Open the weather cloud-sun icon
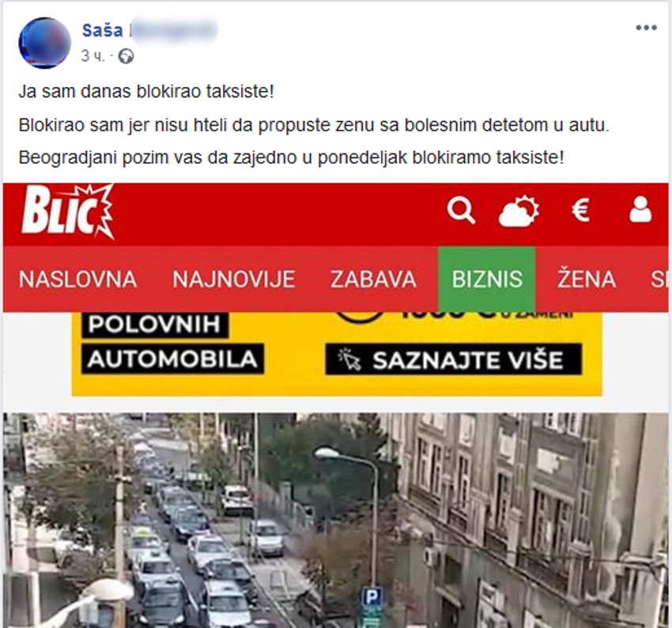The width and height of the screenshot is (672, 628). pos(519,210)
